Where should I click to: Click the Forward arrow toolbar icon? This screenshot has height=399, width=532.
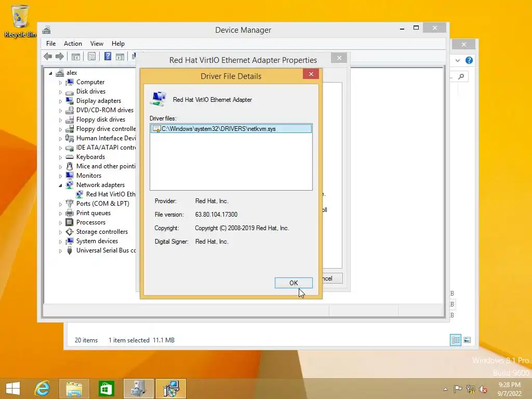pos(60,56)
